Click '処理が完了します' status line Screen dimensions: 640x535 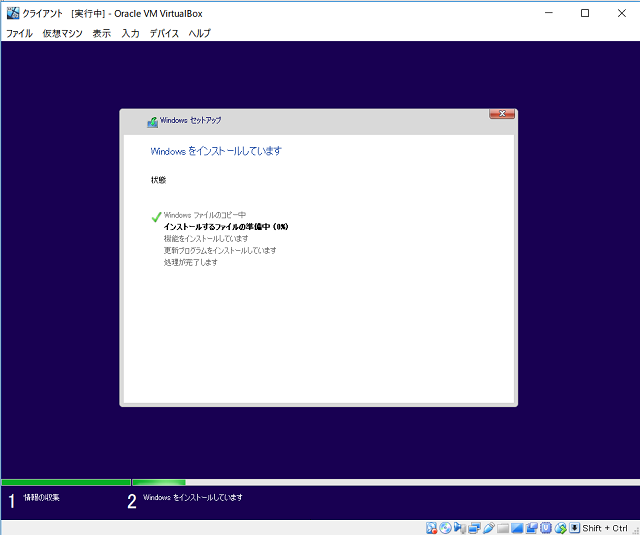191,262
